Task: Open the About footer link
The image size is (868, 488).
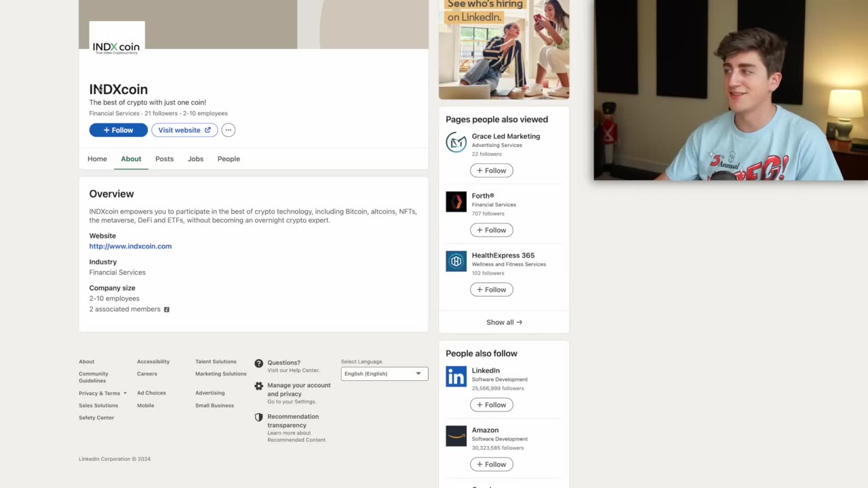Action: coord(86,362)
